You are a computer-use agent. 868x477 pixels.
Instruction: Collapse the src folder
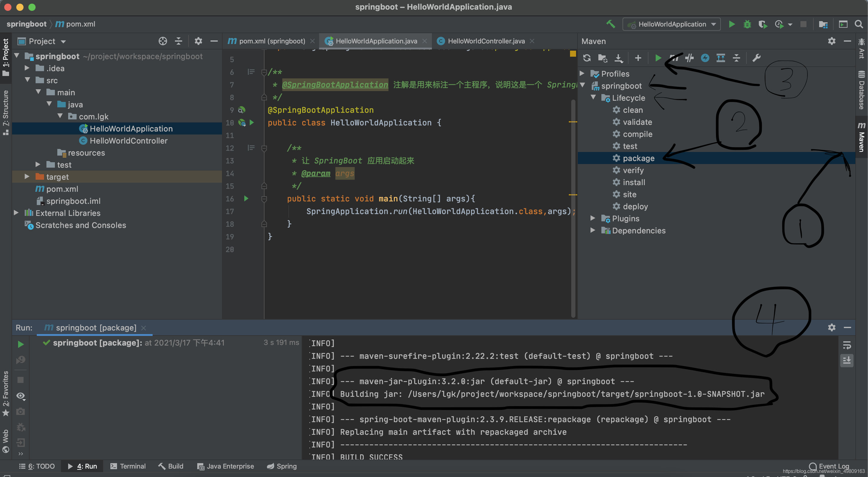coord(28,80)
